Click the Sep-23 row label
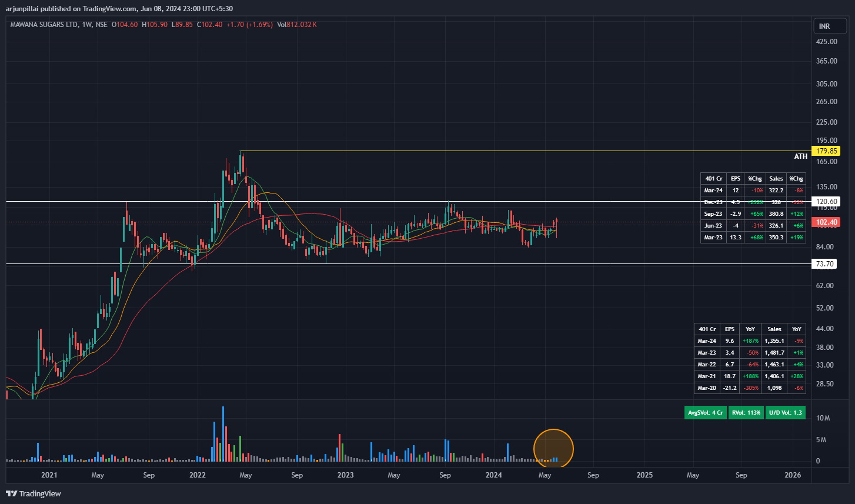Image resolution: width=855 pixels, height=504 pixels. click(x=713, y=214)
